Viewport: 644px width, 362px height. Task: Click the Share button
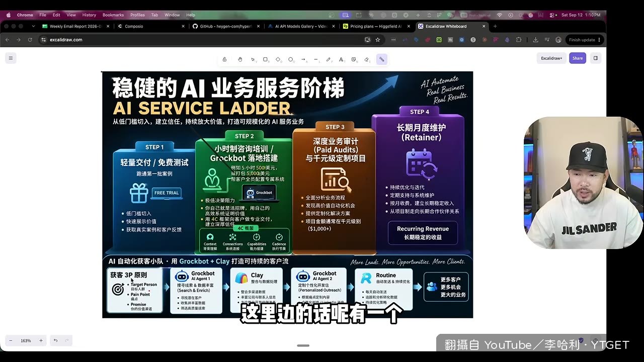[x=578, y=58]
